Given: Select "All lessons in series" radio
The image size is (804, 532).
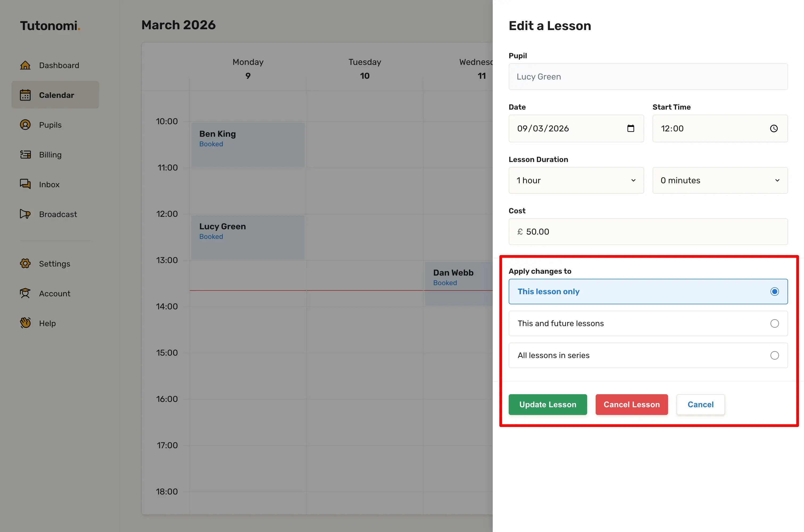Looking at the screenshot, I should click(x=774, y=355).
